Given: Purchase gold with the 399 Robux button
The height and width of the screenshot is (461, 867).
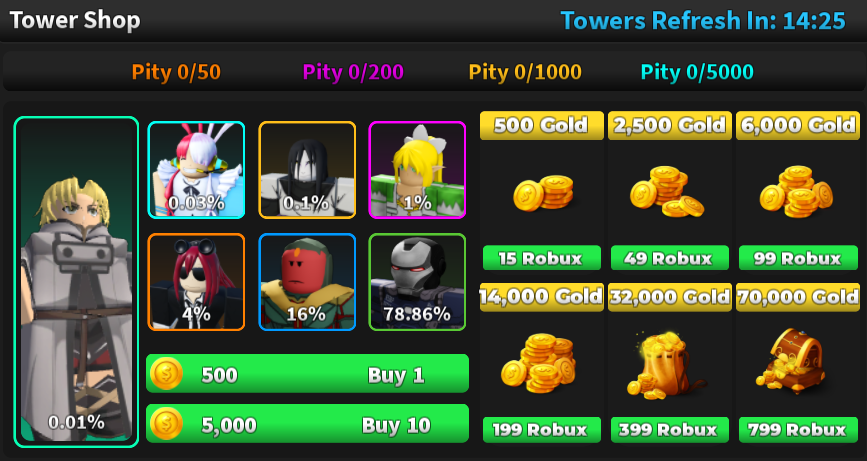Looking at the screenshot, I should pyautogui.click(x=670, y=430).
